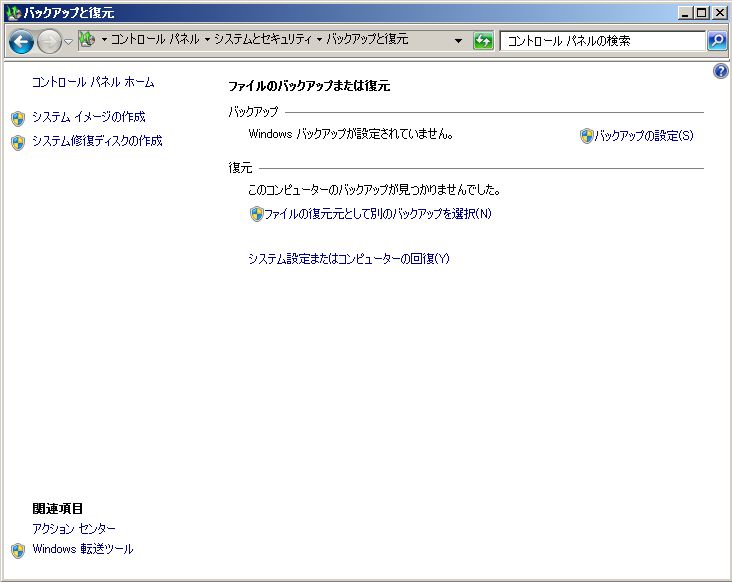732x582 pixels.
Task: Click the Backup and Restore address bar icon
Action: tap(87, 40)
